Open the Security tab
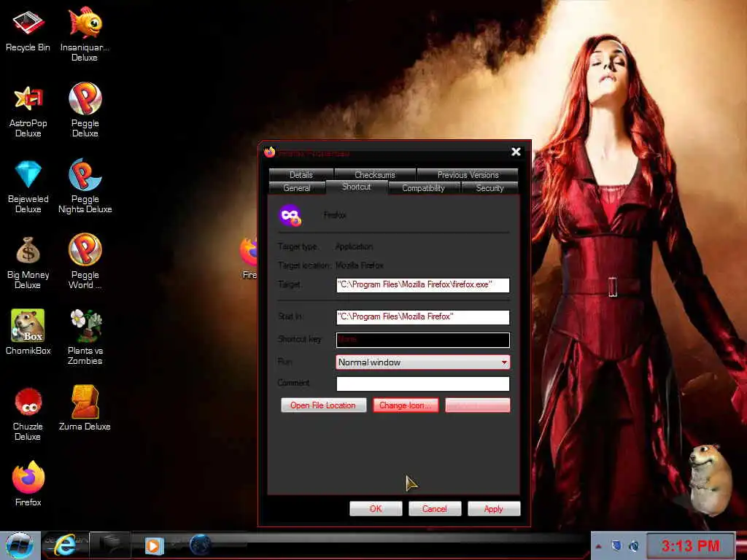Image resolution: width=747 pixels, height=560 pixels. 489,188
